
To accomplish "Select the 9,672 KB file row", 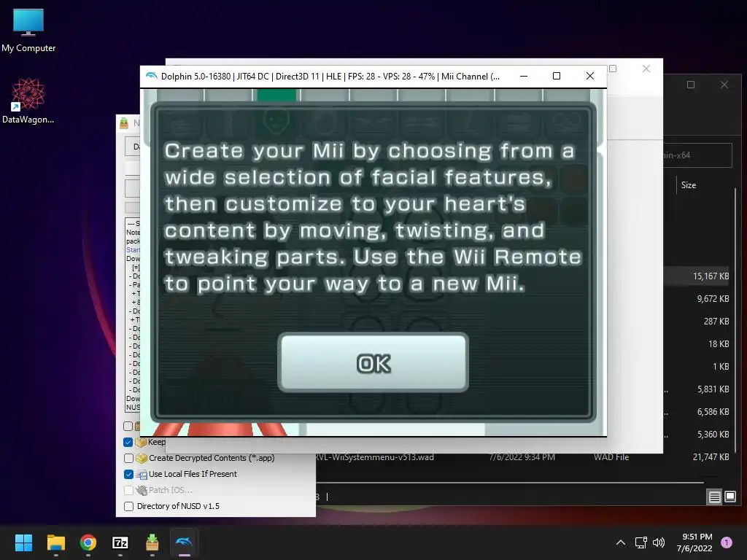I will (697, 298).
